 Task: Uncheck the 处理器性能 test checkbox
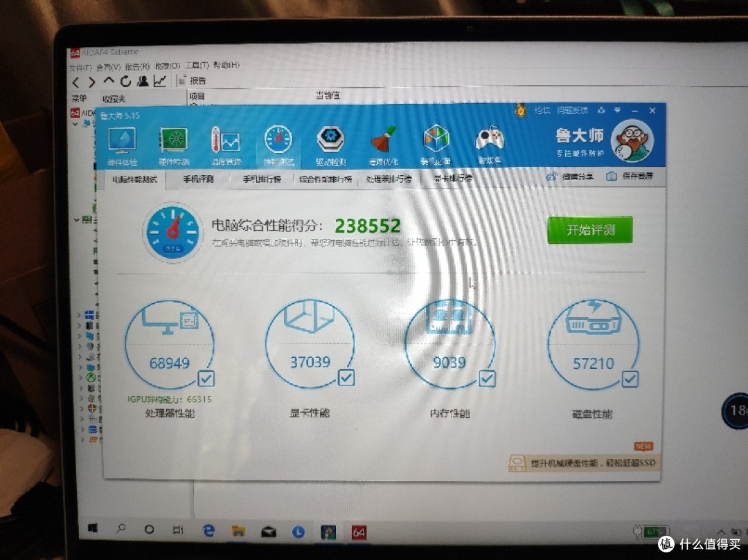coord(206,379)
